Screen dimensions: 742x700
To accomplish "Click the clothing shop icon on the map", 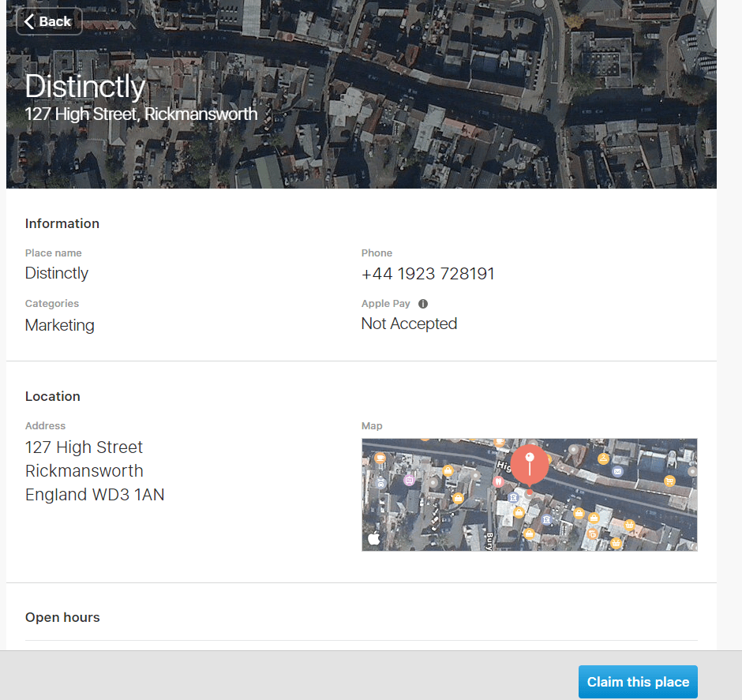I will click(604, 459).
